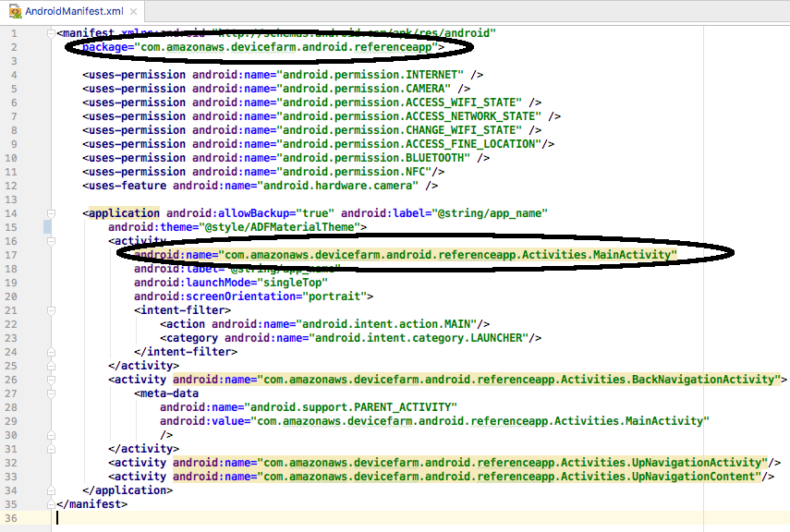The image size is (790, 532).
Task: Collapse the application tag fold on line 14
Action: click(x=51, y=213)
